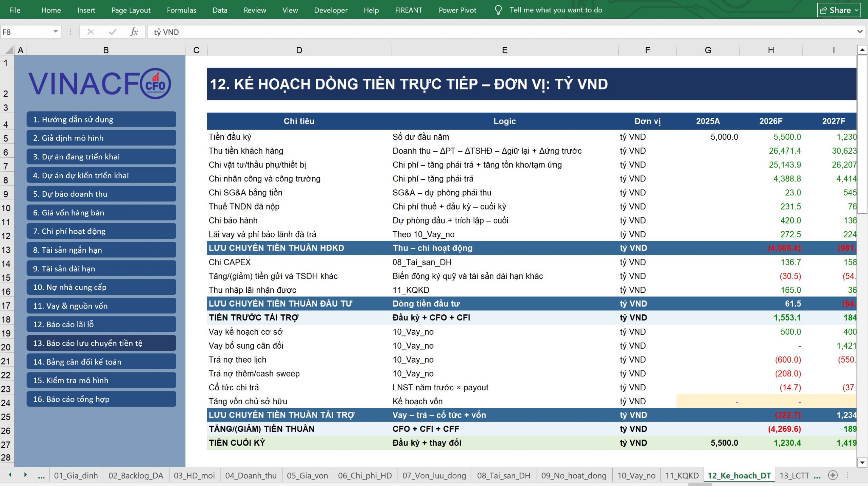Click the Cancel entry X icon

tap(91, 32)
